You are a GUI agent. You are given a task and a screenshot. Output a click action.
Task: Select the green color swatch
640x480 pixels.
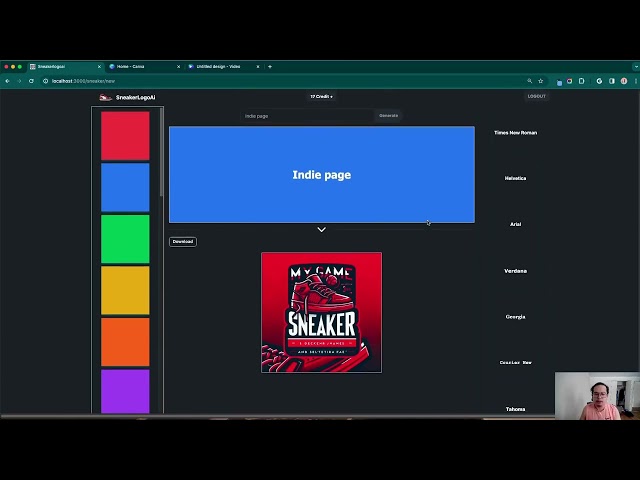[125, 239]
